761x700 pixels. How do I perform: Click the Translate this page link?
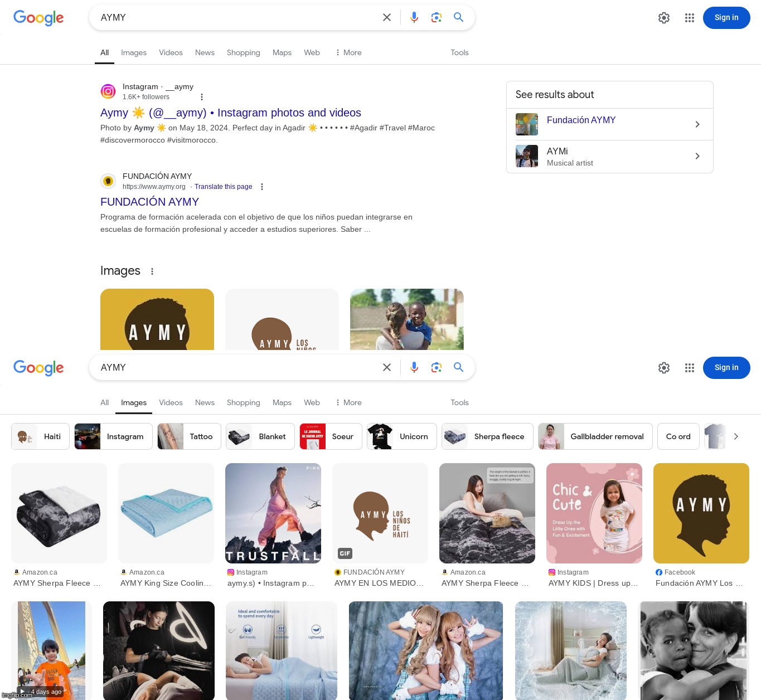point(223,187)
